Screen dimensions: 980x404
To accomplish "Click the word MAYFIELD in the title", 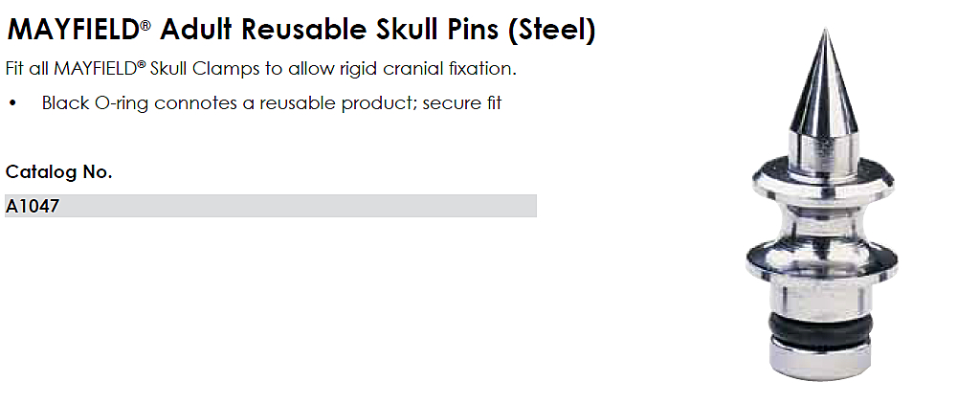I will pos(73,31).
